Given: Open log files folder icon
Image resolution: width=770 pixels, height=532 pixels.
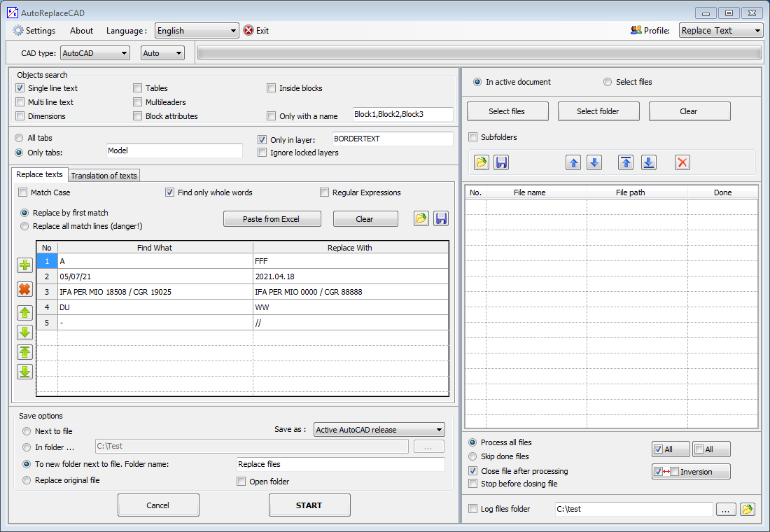Looking at the screenshot, I should pos(748,509).
